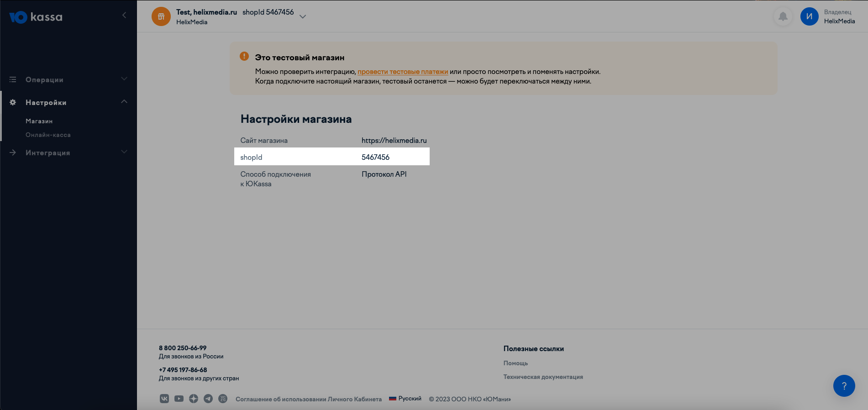Click 'Для звонков из других стран' caption
This screenshot has height=410, width=868.
(x=199, y=378)
